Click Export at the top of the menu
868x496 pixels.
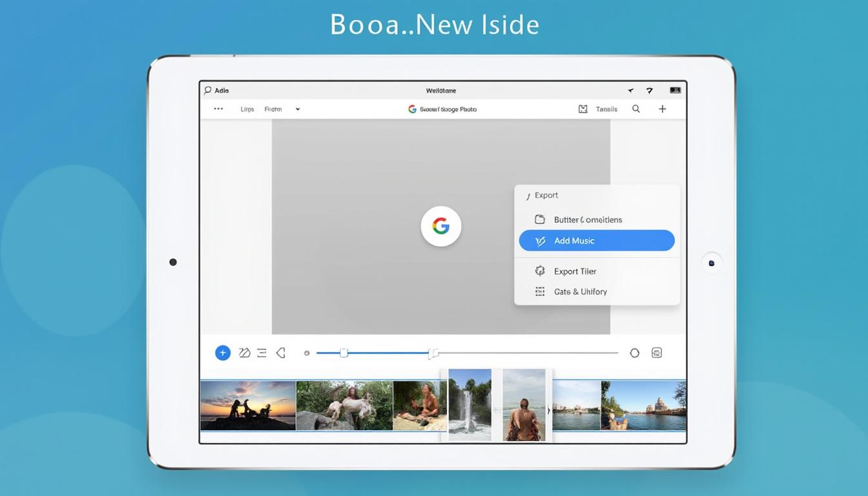coord(546,195)
